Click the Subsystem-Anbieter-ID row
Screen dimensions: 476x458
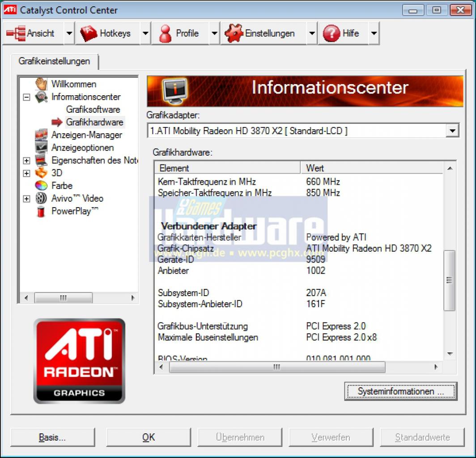pos(299,304)
